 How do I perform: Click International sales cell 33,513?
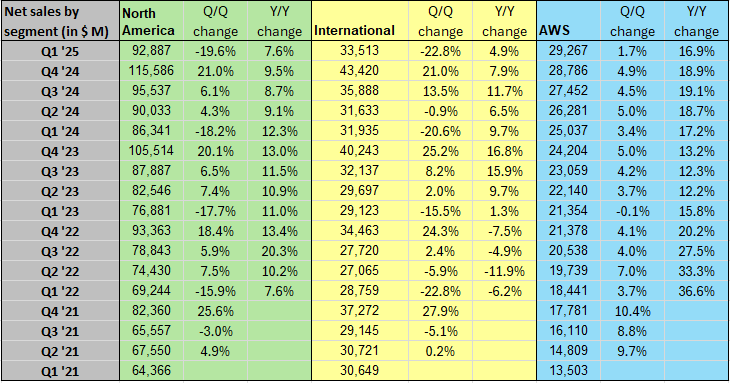359,51
